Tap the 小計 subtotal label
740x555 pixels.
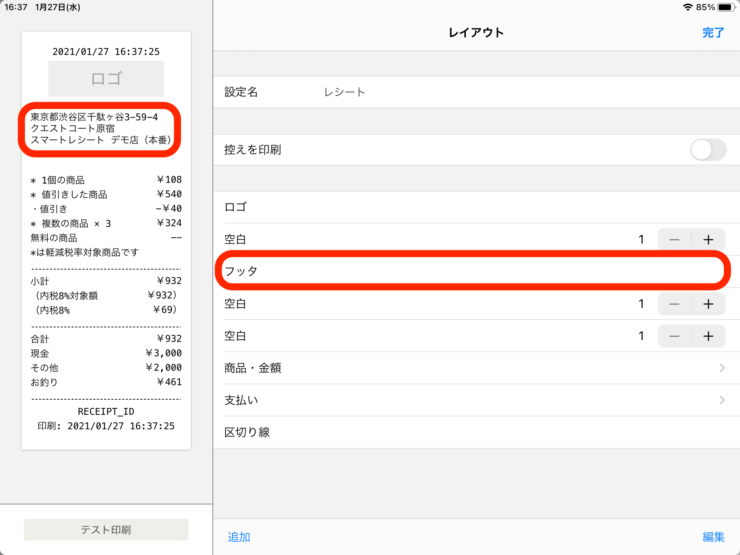coord(40,281)
